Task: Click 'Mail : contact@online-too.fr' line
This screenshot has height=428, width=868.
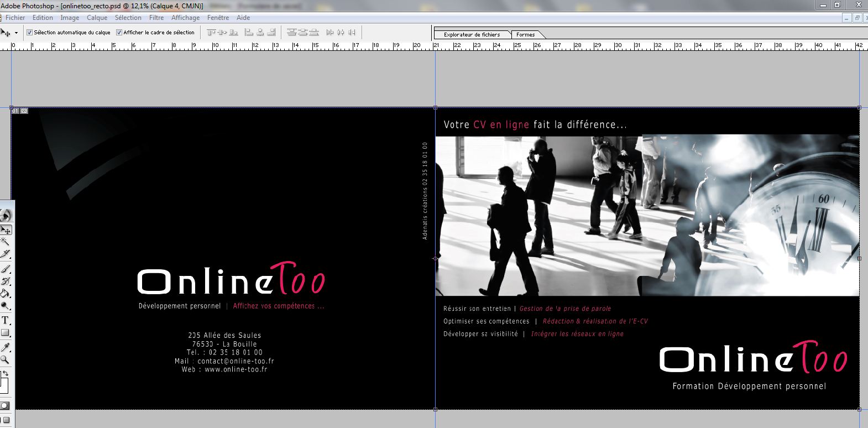Action: 224,361
